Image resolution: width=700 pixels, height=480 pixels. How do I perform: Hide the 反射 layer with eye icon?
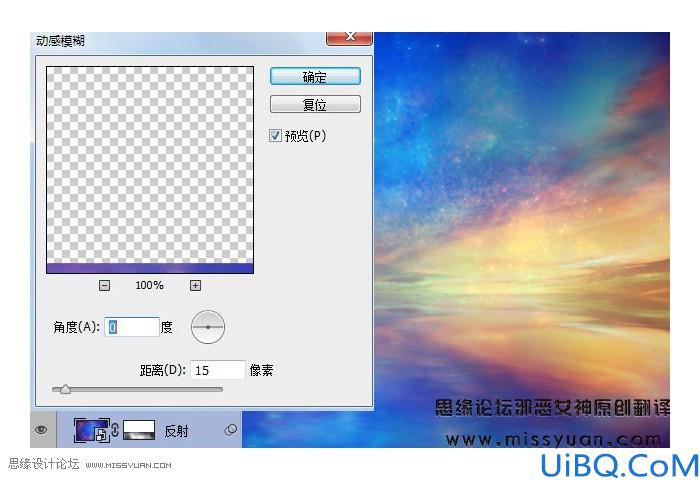[41, 430]
